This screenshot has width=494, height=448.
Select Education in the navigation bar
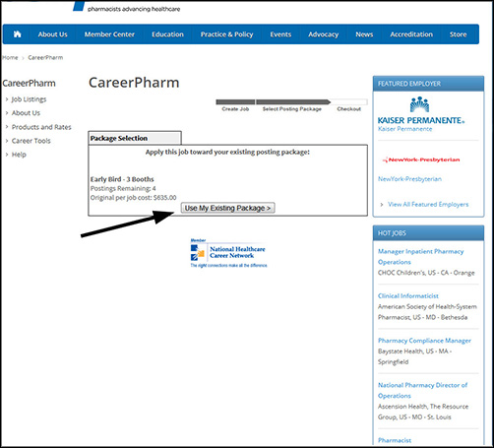pyautogui.click(x=167, y=34)
